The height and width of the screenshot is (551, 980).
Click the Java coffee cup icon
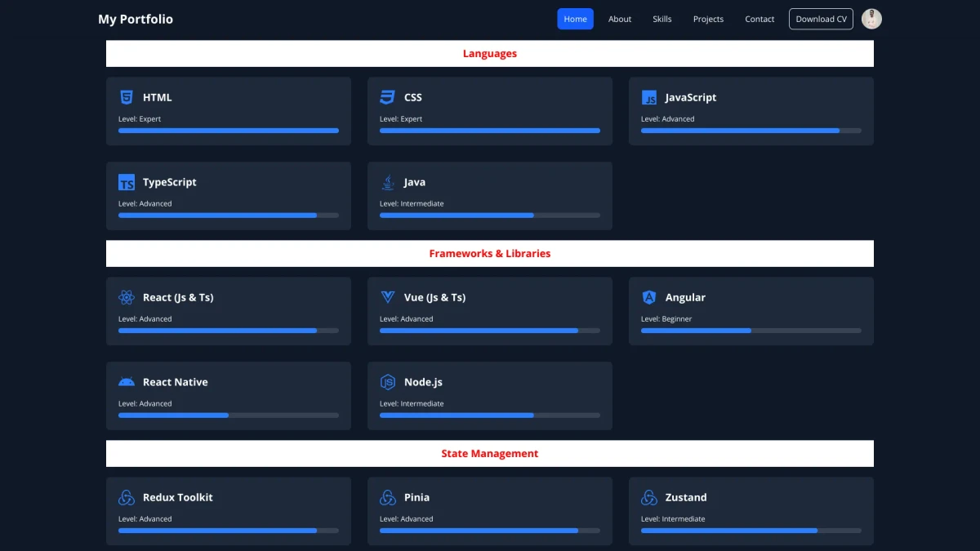(x=387, y=182)
